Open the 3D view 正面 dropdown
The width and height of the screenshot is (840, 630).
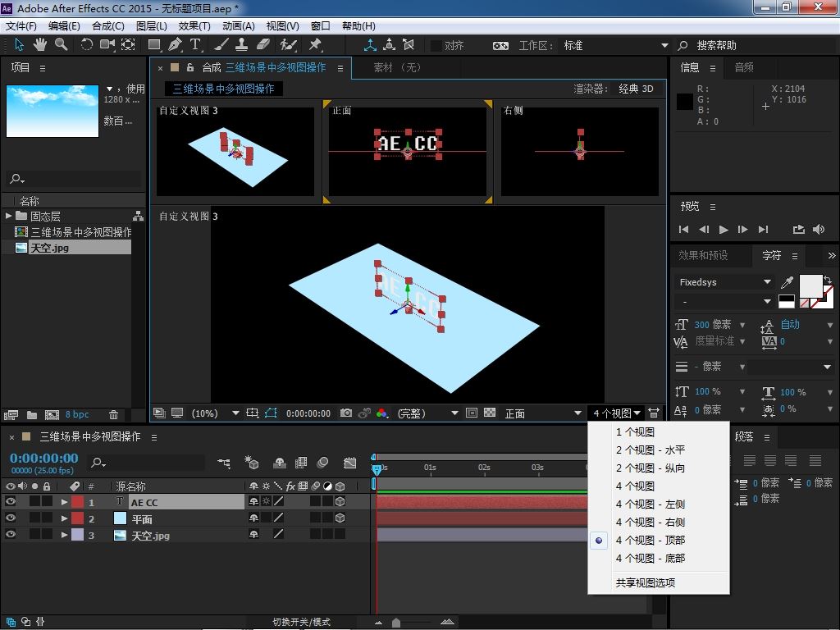[x=543, y=413]
